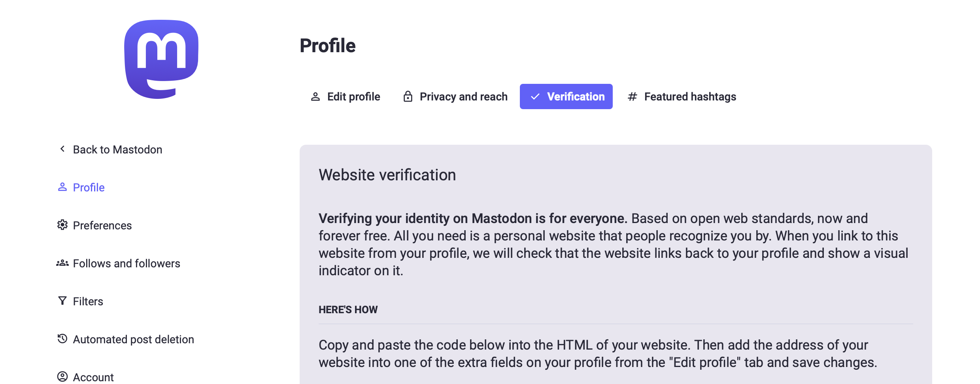Screen dimensions: 980x384
Task: Open Follows and followers settings
Action: [x=127, y=263]
